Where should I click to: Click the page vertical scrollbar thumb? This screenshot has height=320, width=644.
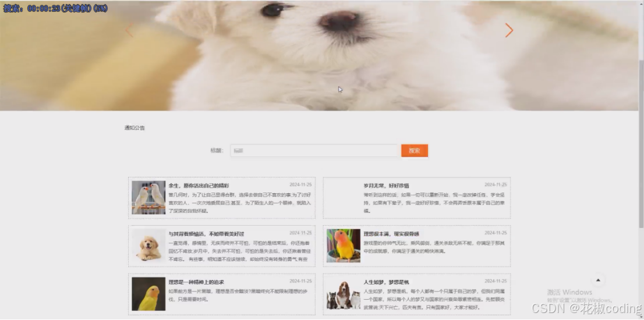point(641,144)
